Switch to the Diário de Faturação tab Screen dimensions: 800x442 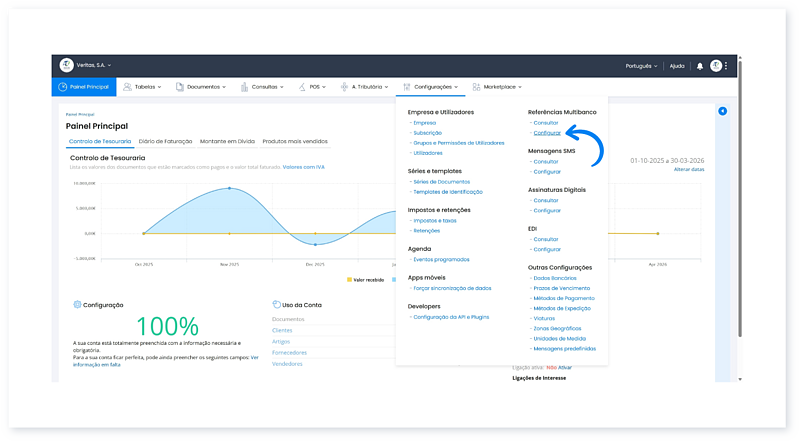(x=165, y=141)
